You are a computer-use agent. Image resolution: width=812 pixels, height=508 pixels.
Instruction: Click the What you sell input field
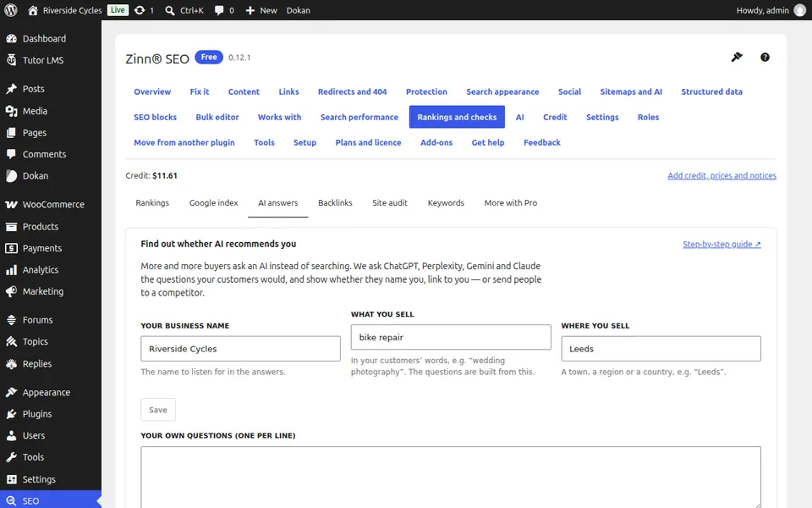tap(451, 337)
